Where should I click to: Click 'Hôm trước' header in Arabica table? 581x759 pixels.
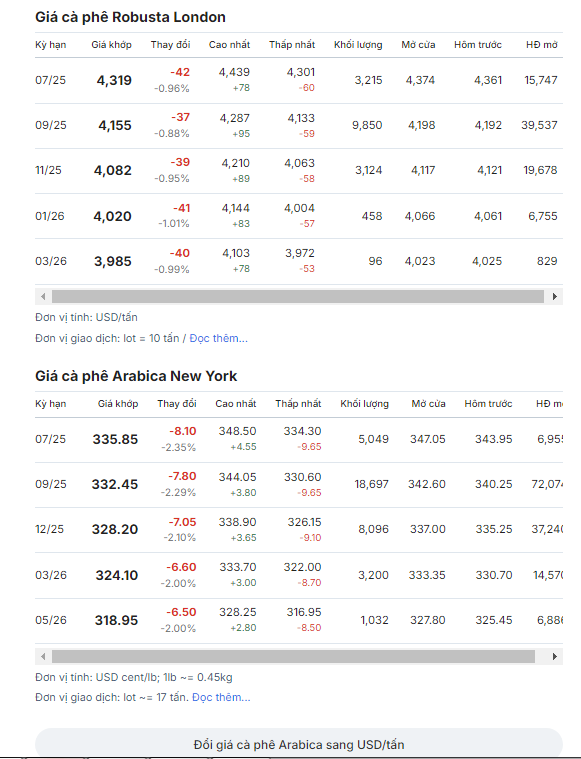pyautogui.click(x=488, y=404)
